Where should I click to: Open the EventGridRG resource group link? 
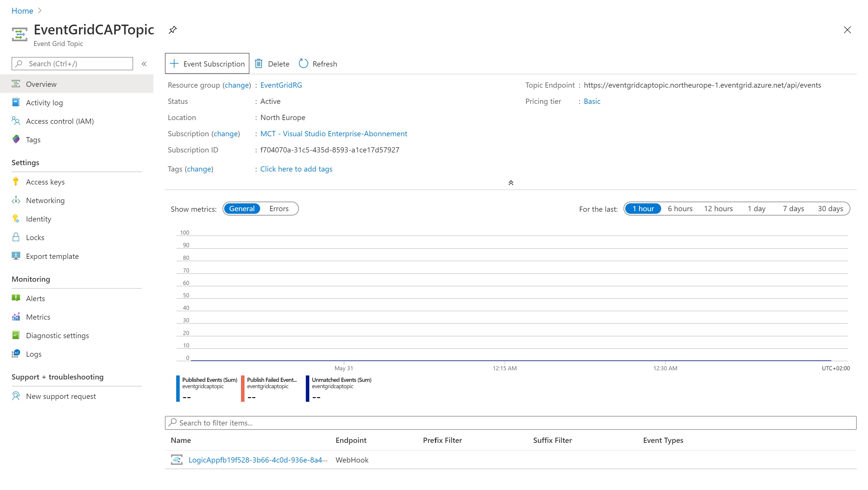281,85
